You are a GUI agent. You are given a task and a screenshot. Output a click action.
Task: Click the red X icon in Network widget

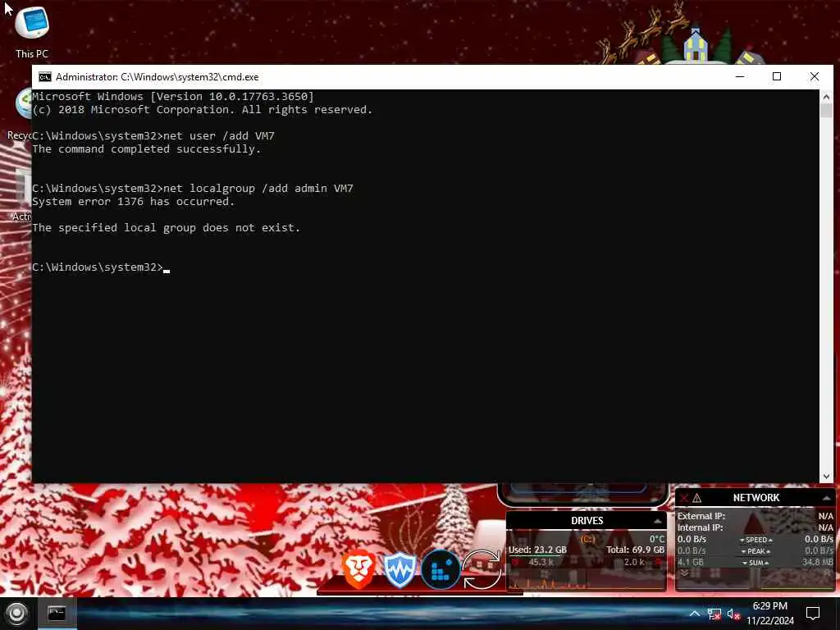click(x=684, y=498)
